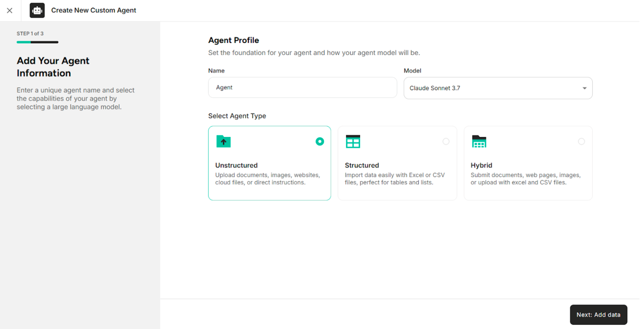Select the Hybrid radio button
Screen dimensions: 644x329
tap(581, 141)
